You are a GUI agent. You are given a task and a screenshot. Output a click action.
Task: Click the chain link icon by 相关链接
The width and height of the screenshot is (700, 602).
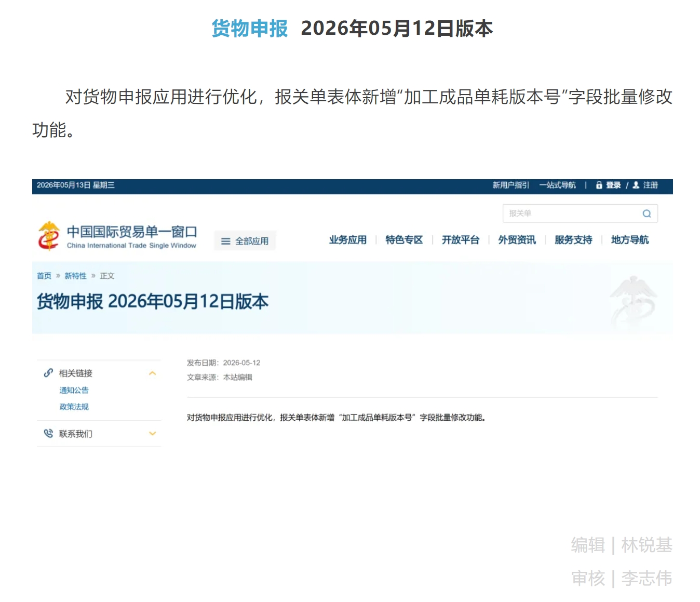tap(48, 373)
